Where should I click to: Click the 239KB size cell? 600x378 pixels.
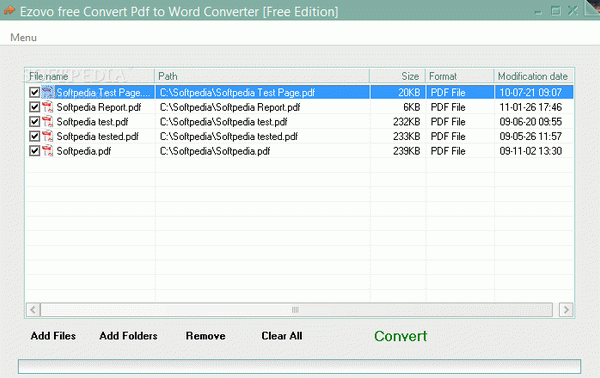pos(406,151)
